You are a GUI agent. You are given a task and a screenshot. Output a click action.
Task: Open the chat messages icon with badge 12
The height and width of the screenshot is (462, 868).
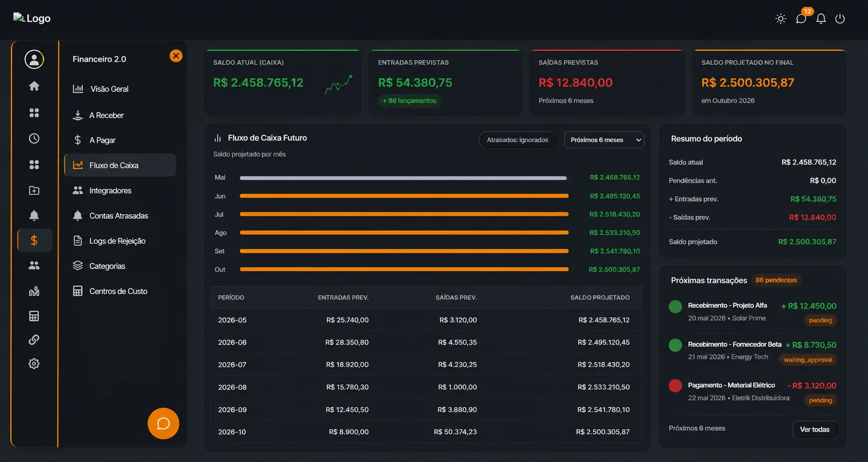coord(801,19)
